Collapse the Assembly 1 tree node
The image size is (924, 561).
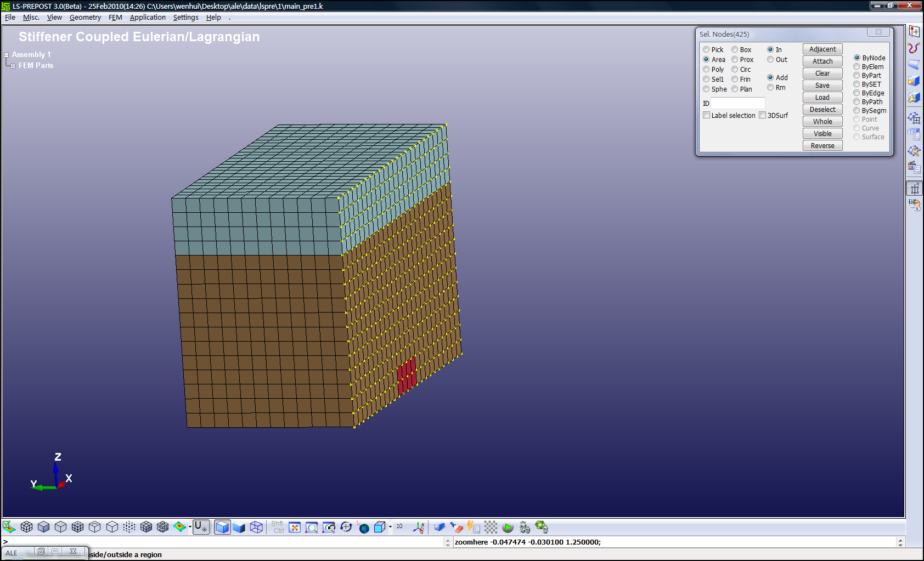click(x=7, y=55)
